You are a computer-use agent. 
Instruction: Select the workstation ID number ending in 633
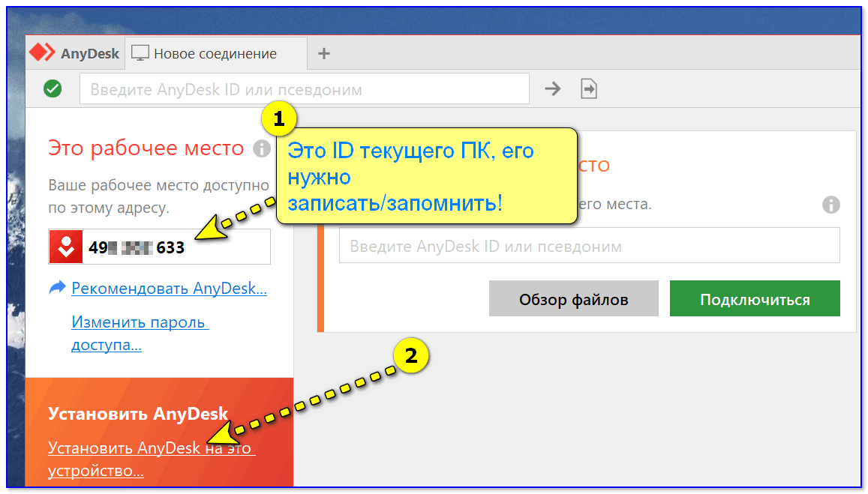(137, 247)
